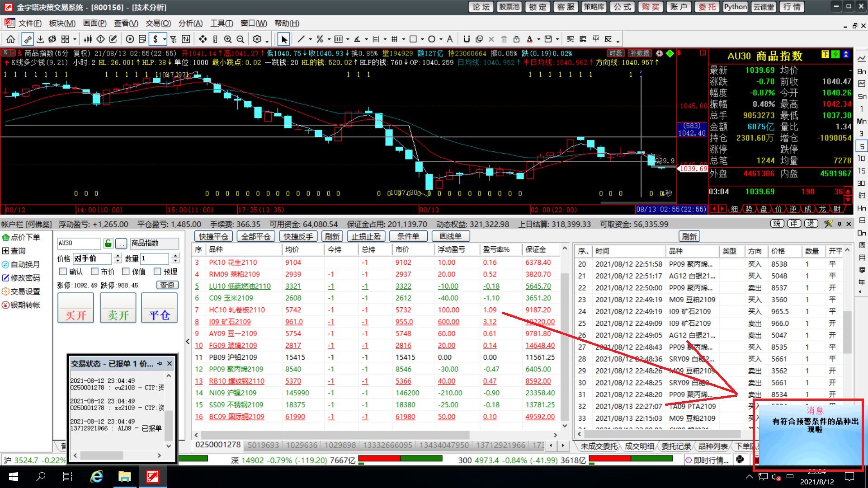Open chart settings gear icon
The image size is (868, 488).
257,39
